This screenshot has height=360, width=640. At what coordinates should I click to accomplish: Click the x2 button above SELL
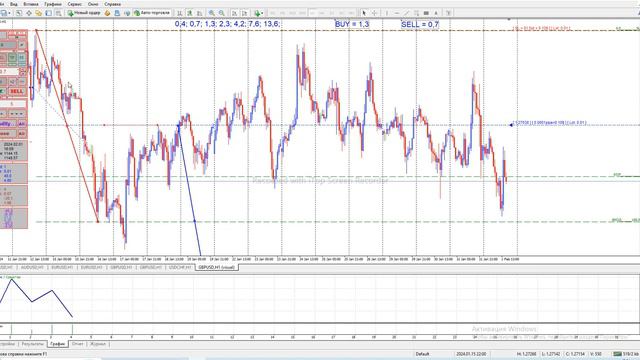[x=12, y=81]
